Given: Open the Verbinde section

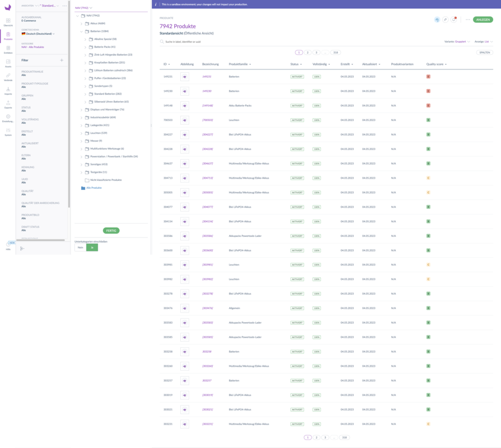Looking at the screenshot, I should tap(8, 77).
